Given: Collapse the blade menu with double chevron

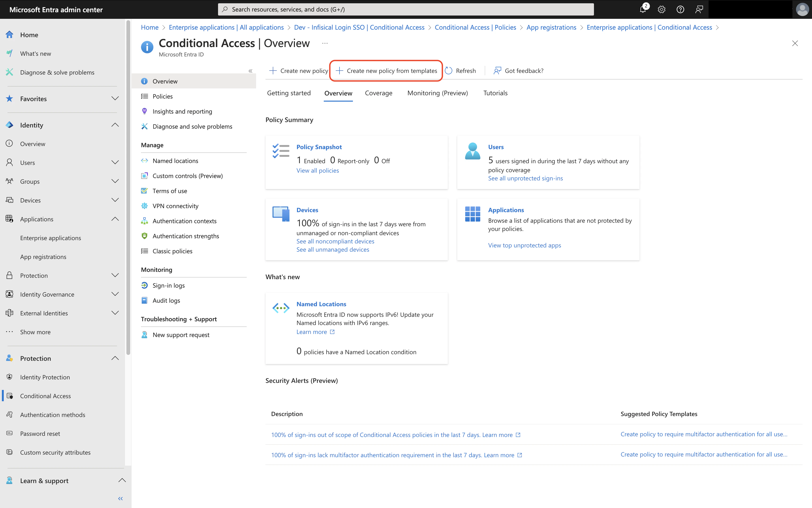Looking at the screenshot, I should [250, 71].
